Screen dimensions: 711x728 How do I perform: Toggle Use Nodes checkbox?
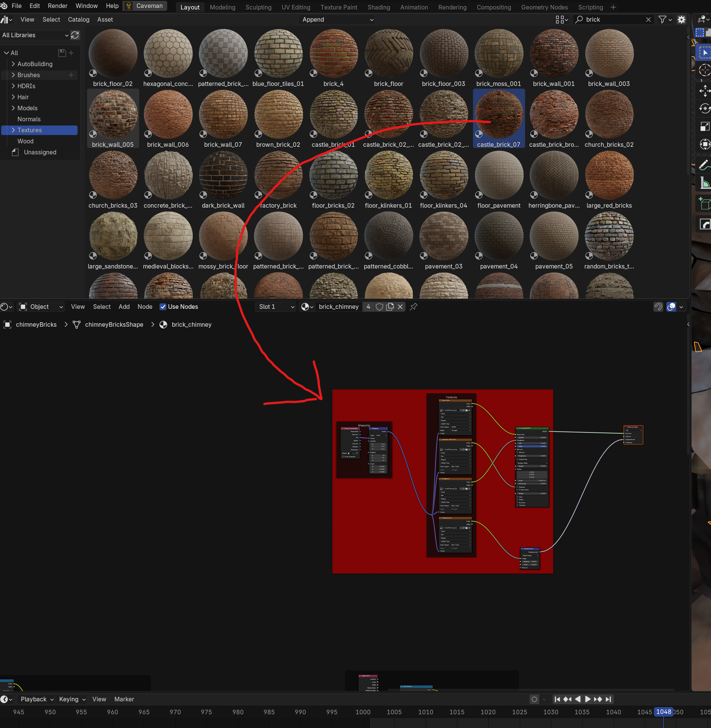point(163,307)
